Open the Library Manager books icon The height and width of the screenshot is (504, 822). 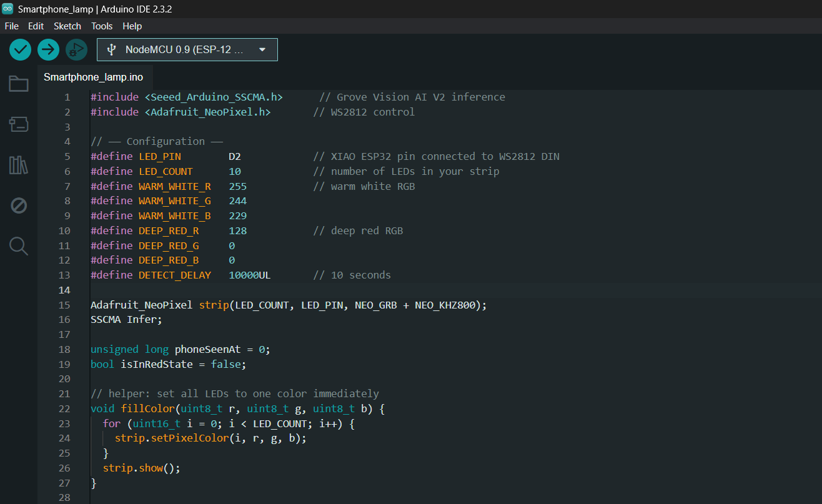19,165
